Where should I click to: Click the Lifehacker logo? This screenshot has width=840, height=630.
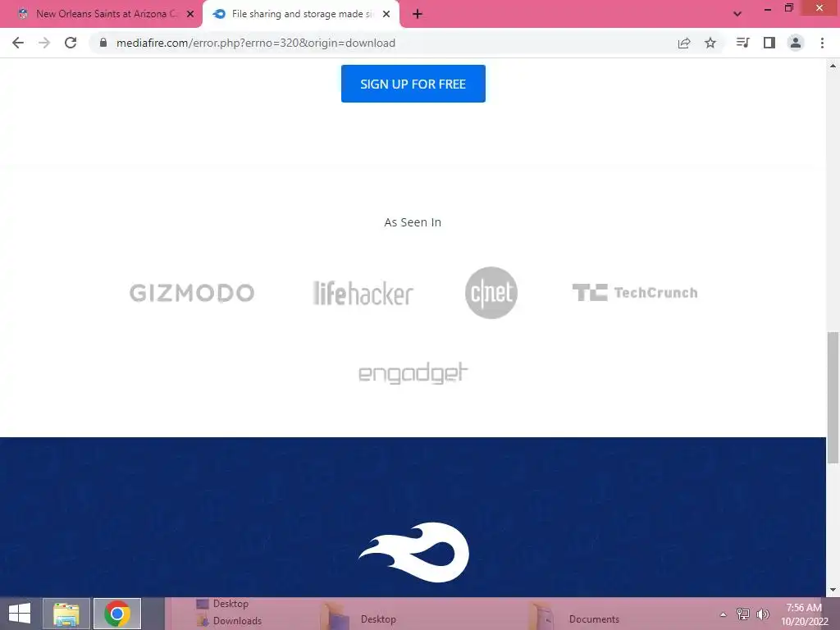point(363,293)
